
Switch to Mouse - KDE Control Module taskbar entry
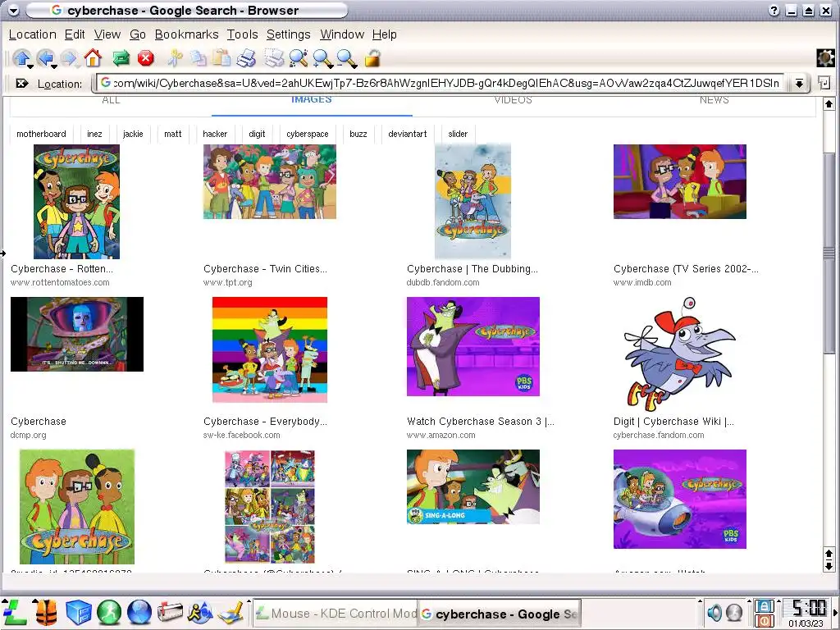[336, 614]
